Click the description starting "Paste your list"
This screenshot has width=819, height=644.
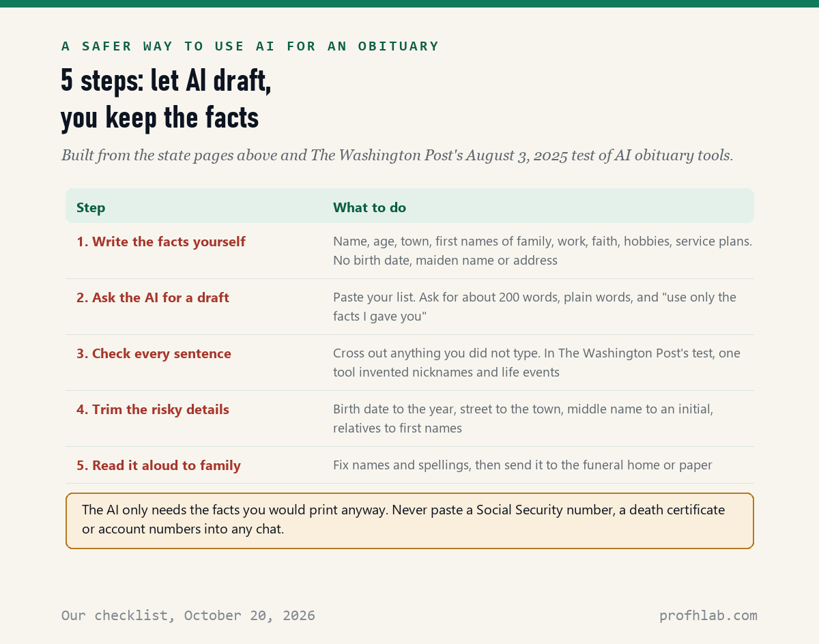534,307
